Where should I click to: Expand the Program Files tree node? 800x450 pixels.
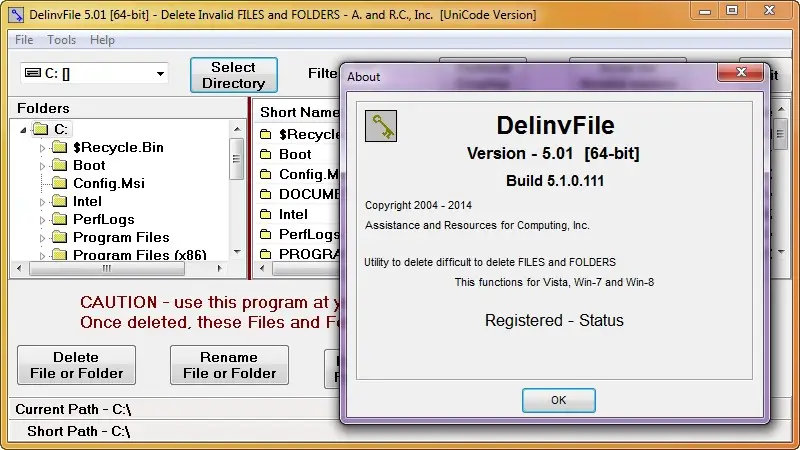pyautogui.click(x=42, y=238)
